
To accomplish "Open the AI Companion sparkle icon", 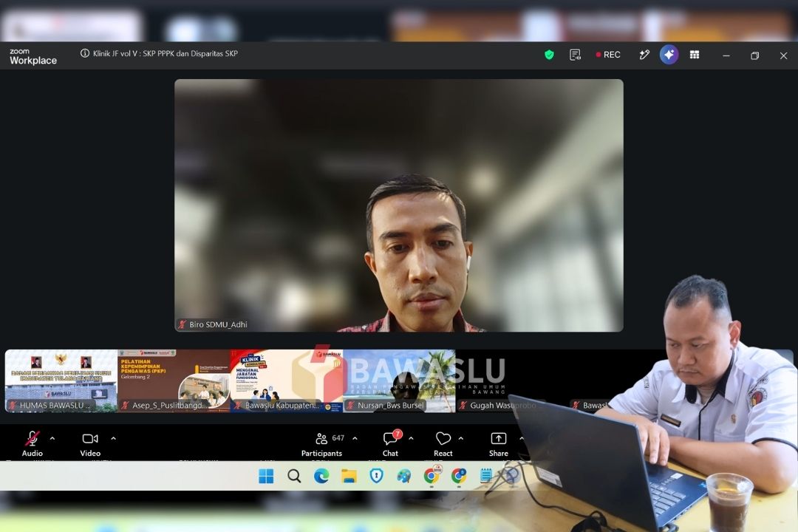I will coord(669,55).
